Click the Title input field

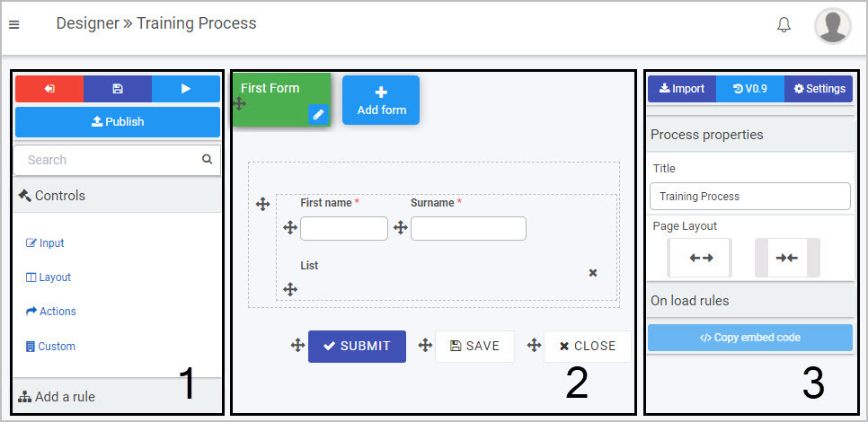pos(750,197)
